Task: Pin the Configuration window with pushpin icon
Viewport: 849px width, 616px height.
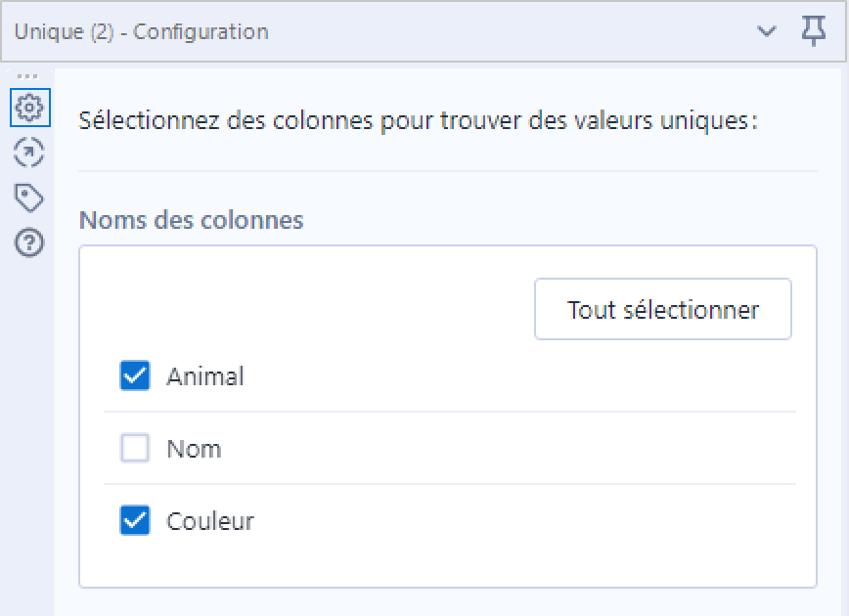Action: coord(814,31)
